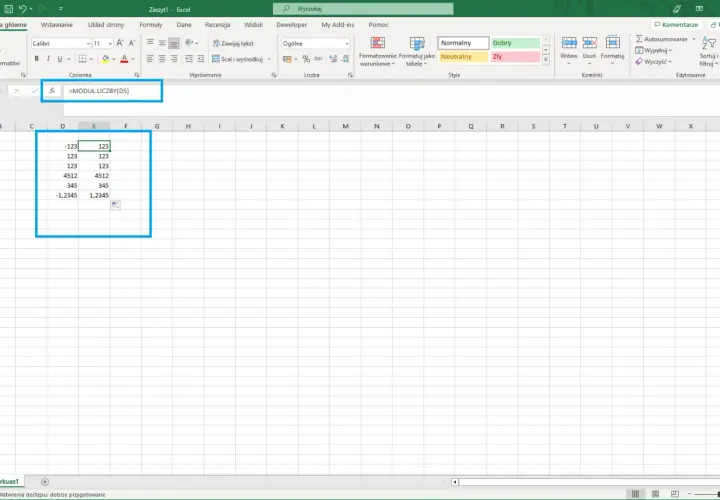Open the Font color dropdown arrow

[x=133, y=59]
